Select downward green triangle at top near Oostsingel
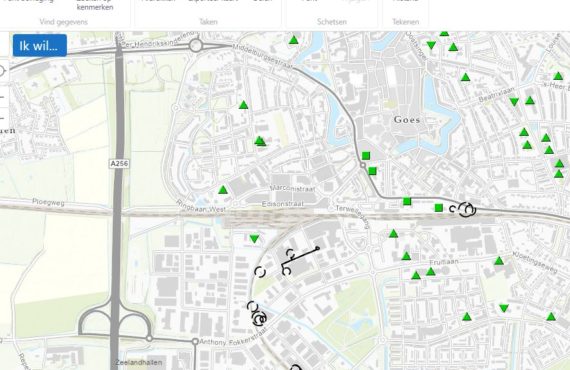The height and width of the screenshot is (370, 570). coord(431,45)
